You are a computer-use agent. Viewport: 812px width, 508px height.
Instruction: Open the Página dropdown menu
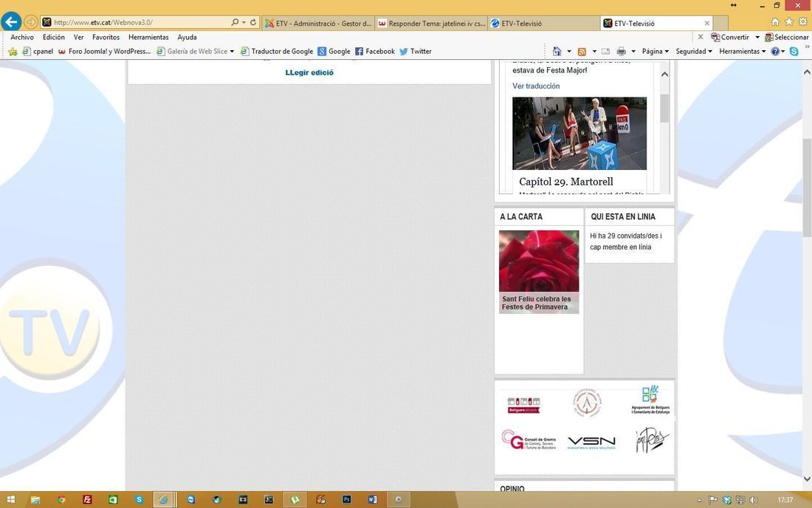coord(655,51)
